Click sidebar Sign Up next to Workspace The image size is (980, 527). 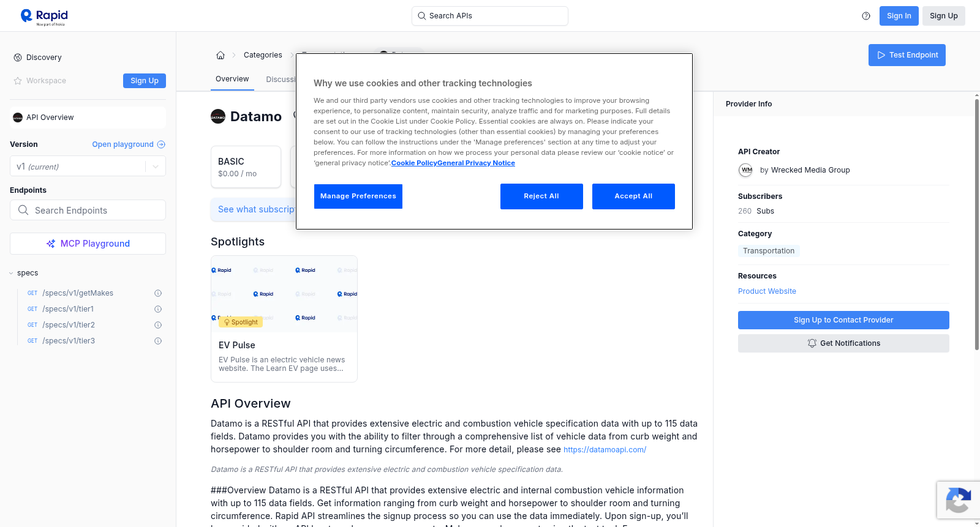(x=145, y=81)
